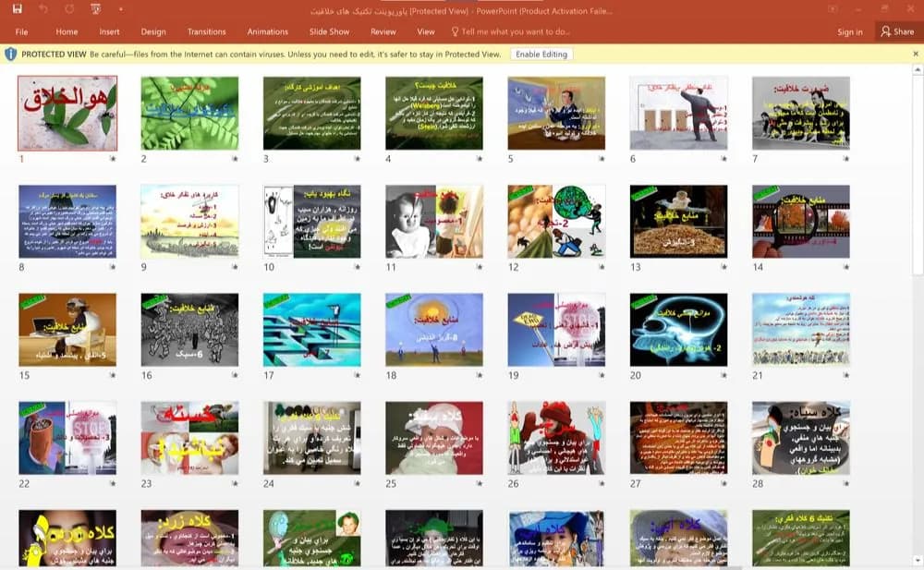The width and height of the screenshot is (924, 570).
Task: Open the Review tab
Action: [x=383, y=31]
